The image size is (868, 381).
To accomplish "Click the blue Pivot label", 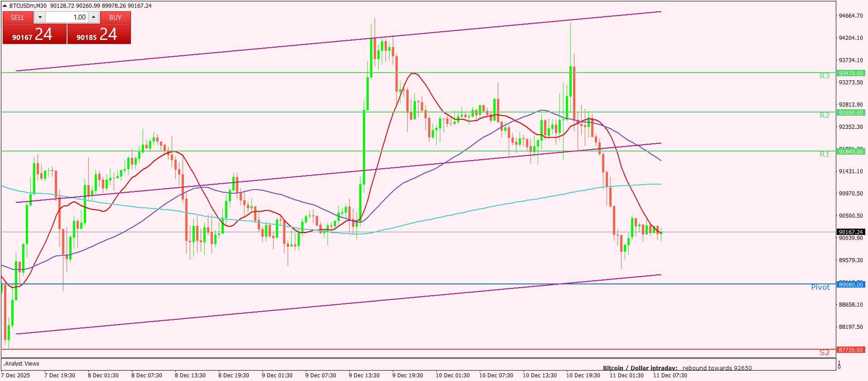I will click(820, 287).
